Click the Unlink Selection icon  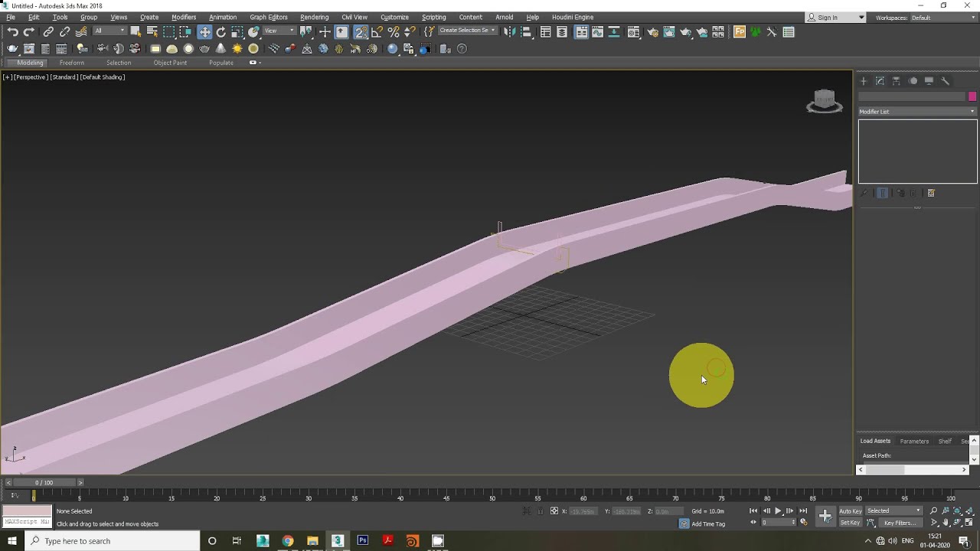64,32
